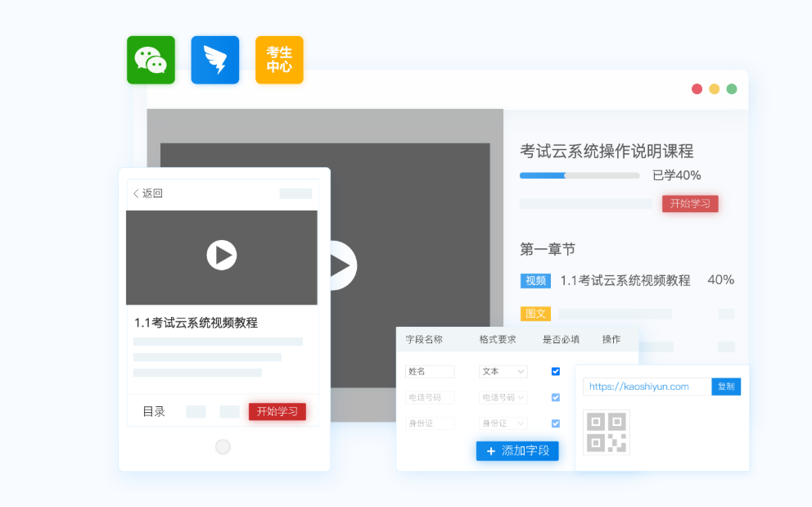Click the 已学40% course progress bar
Screen dimensions: 812x507
tap(580, 175)
